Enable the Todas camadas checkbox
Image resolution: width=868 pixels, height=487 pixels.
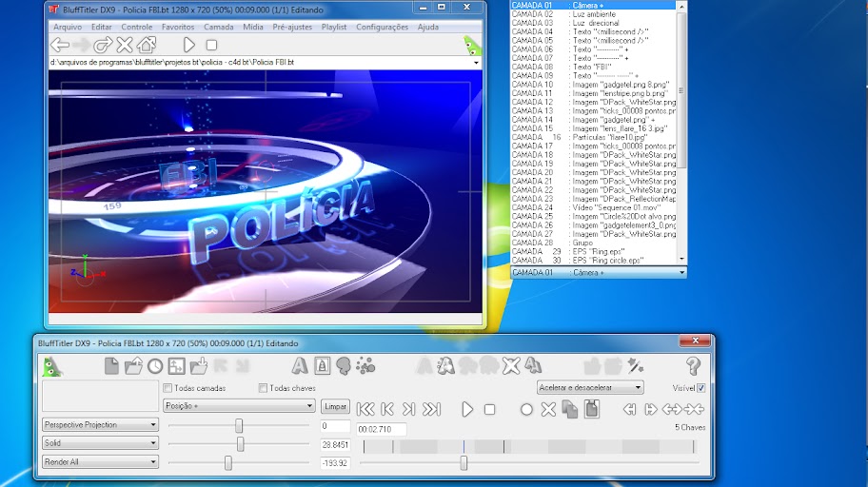point(168,388)
